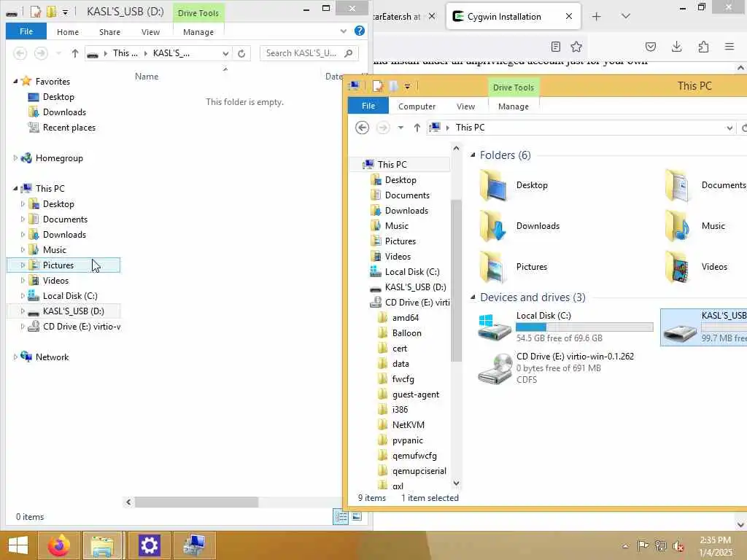Switch to details view icon in status bar
The height and width of the screenshot is (560, 747).
point(341,517)
